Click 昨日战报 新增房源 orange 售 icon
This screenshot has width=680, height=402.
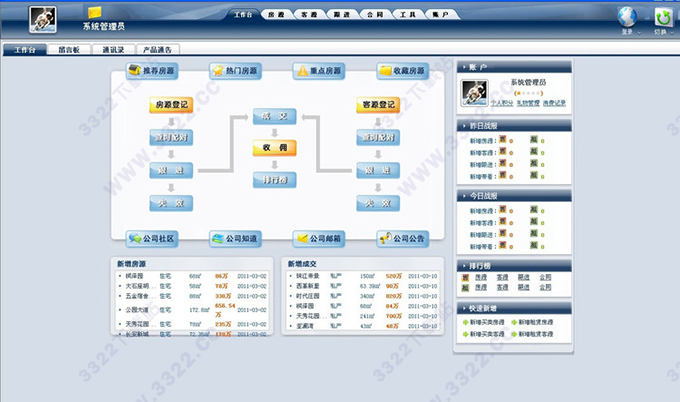[503, 139]
